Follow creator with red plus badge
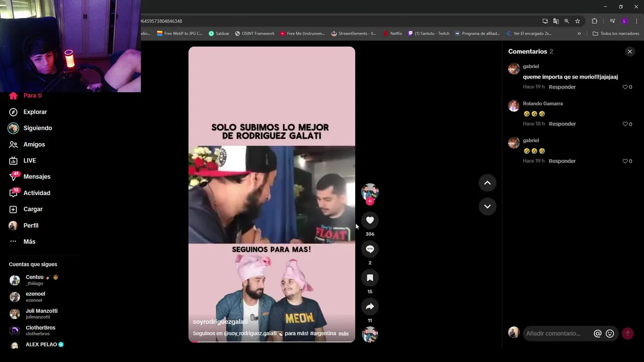Screen dimensions: 644x362 (x=370, y=202)
